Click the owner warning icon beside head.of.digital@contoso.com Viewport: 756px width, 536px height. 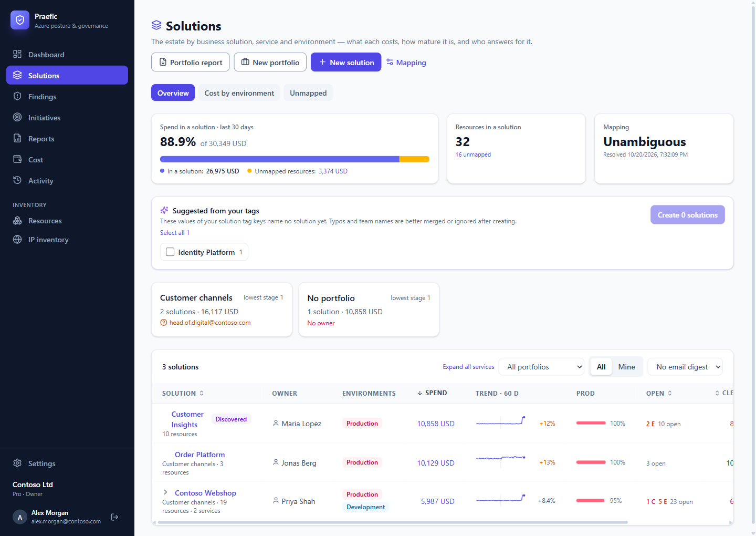tap(164, 323)
